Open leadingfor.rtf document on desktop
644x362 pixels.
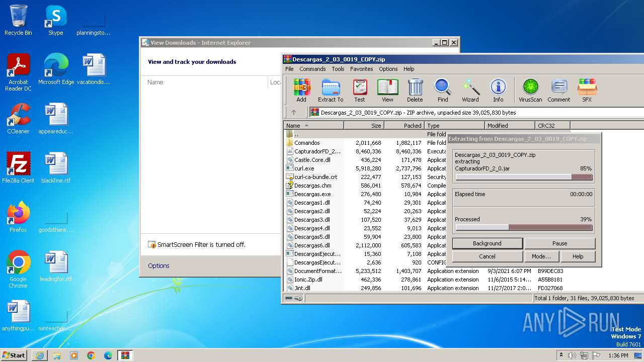56,266
